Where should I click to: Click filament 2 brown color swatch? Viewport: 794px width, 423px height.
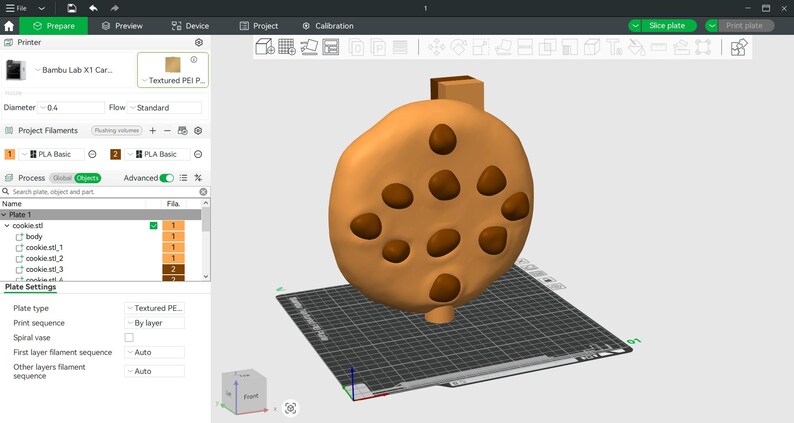115,154
